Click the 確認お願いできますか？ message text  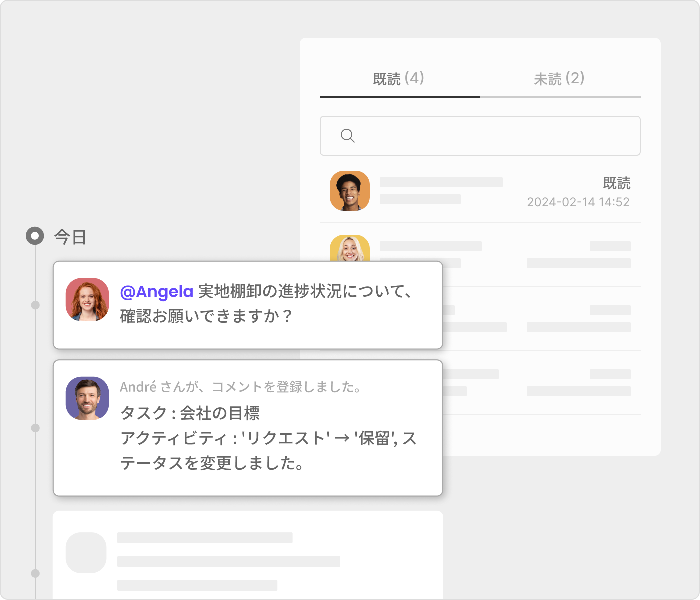coord(206,316)
